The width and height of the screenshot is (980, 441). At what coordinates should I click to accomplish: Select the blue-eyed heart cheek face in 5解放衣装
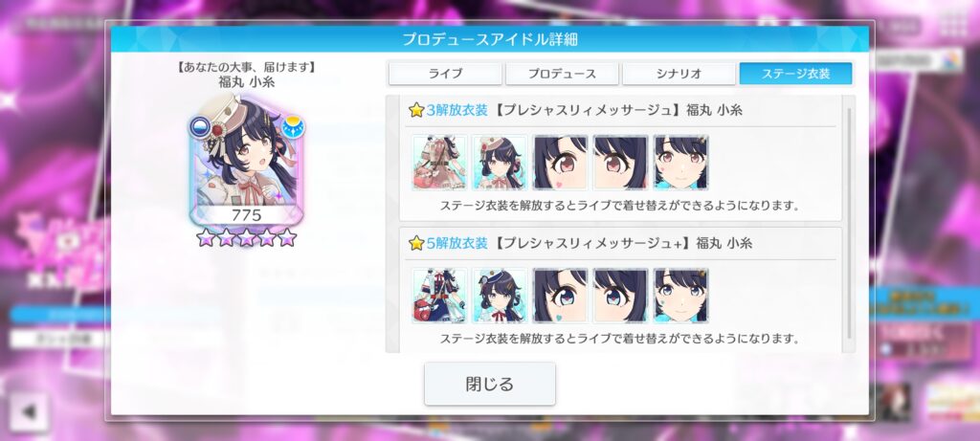(x=560, y=296)
